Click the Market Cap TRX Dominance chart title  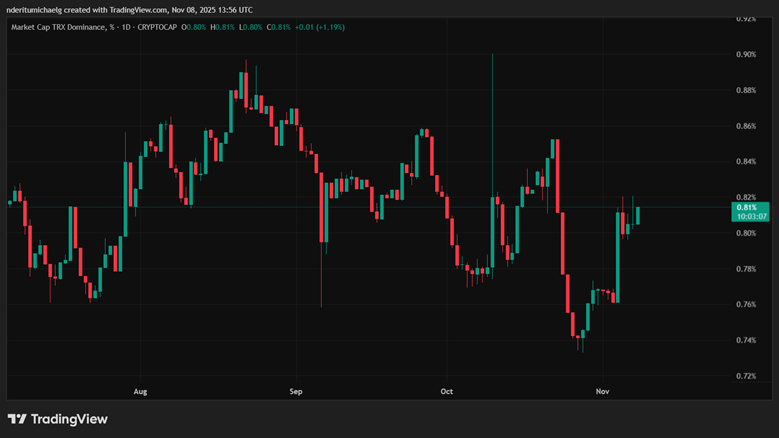[62, 27]
